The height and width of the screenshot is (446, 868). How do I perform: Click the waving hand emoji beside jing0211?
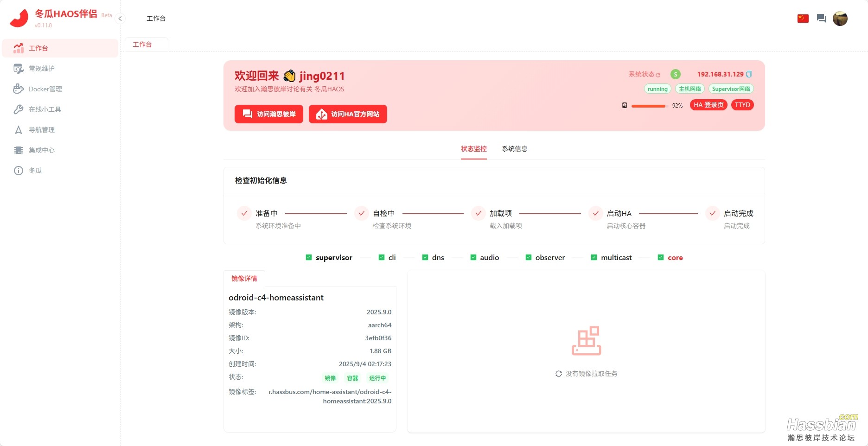pos(289,76)
